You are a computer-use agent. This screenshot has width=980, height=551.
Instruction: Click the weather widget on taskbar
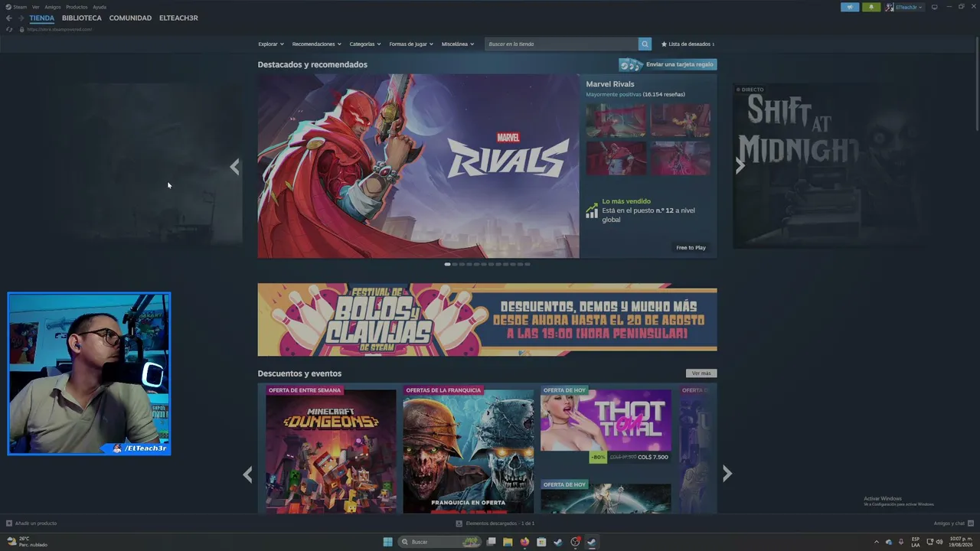click(x=27, y=542)
